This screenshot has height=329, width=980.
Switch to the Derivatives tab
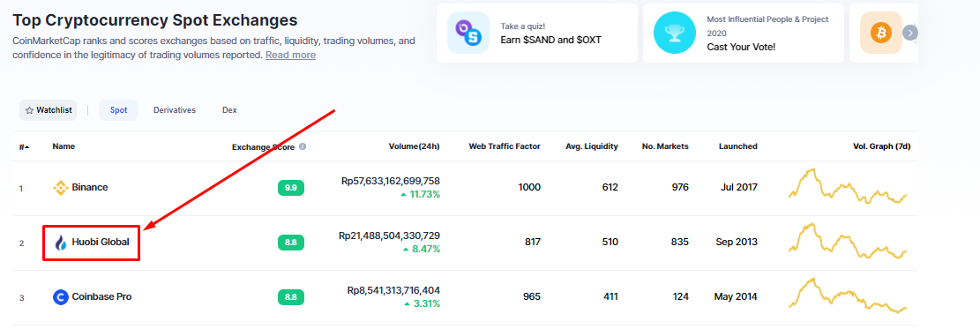(x=175, y=110)
